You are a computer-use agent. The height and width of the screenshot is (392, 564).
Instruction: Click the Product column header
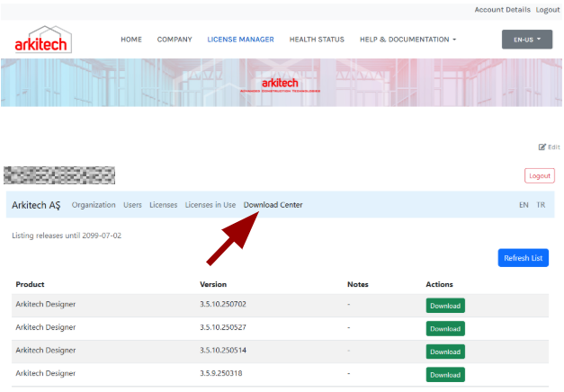pos(30,284)
